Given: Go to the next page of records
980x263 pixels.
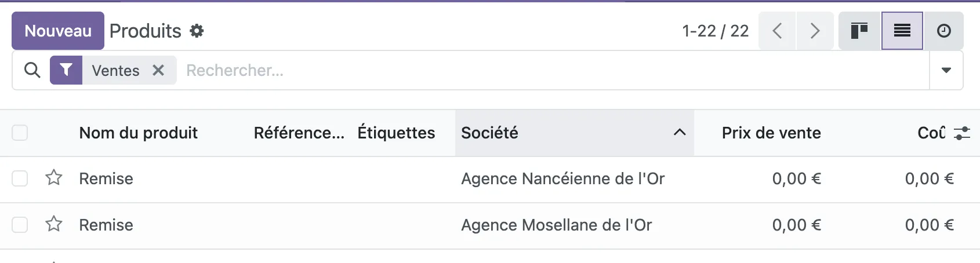Looking at the screenshot, I should 815,31.
